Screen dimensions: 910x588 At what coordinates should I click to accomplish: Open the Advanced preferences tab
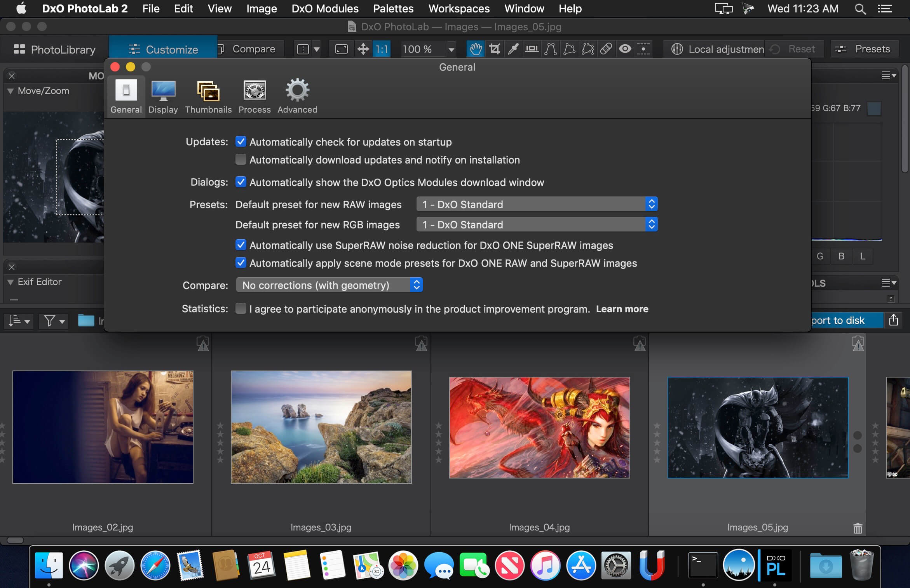coord(297,97)
